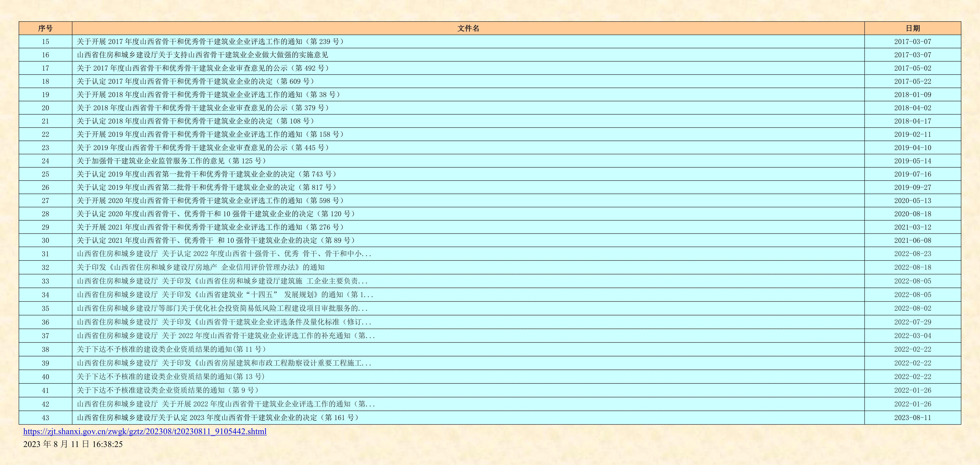Click row 26 第二批 decision title

coord(207,188)
